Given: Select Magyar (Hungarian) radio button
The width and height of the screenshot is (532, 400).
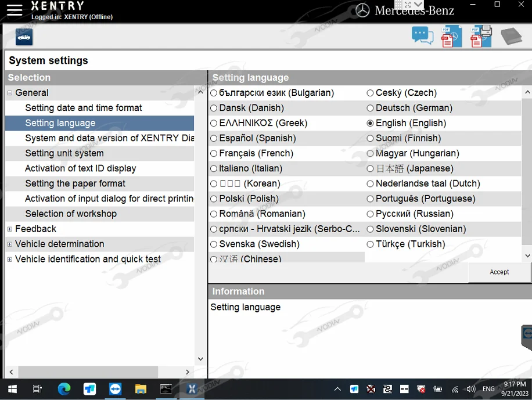Looking at the screenshot, I should pos(370,154).
